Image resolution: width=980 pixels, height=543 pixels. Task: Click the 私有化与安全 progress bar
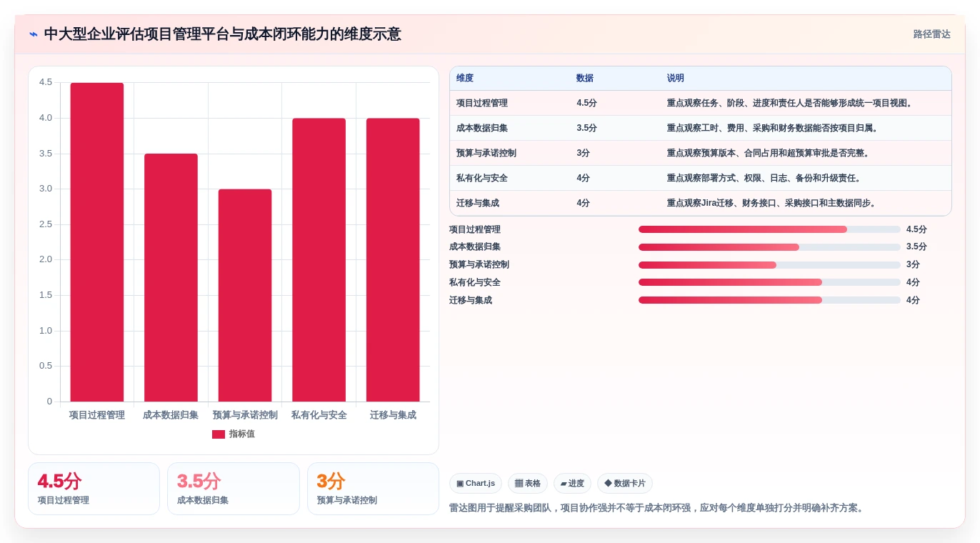click(x=769, y=282)
